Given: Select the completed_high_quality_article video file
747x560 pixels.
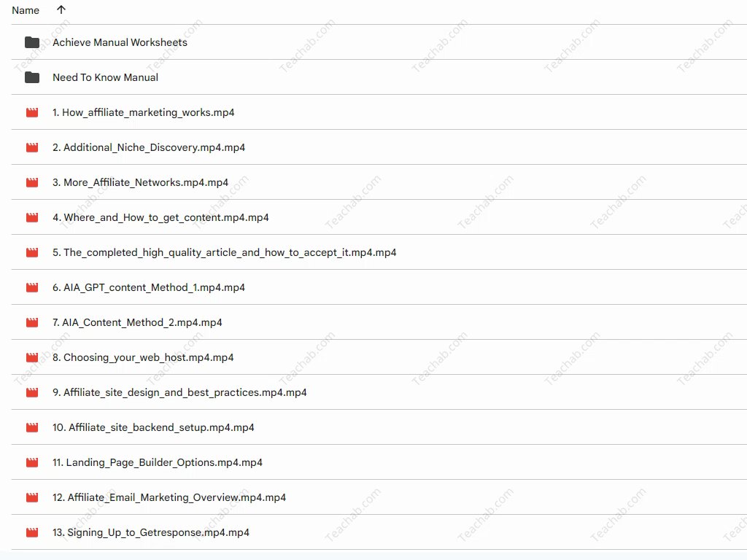Looking at the screenshot, I should (x=224, y=252).
